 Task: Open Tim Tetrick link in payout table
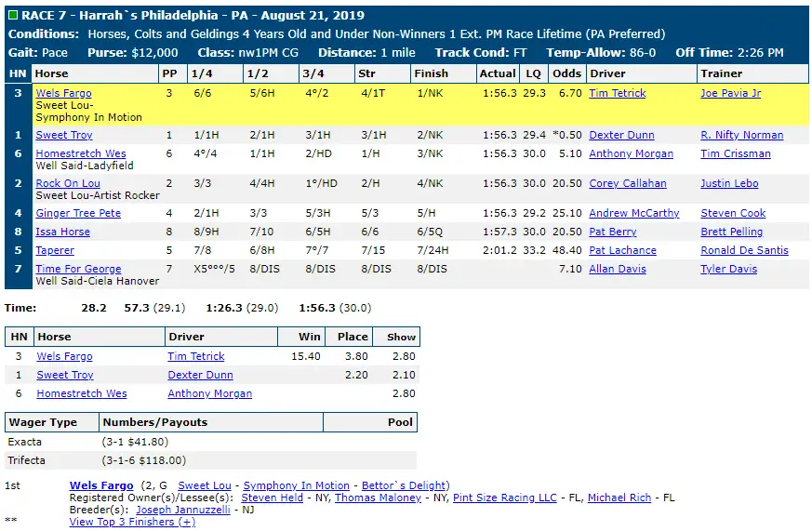tap(195, 356)
